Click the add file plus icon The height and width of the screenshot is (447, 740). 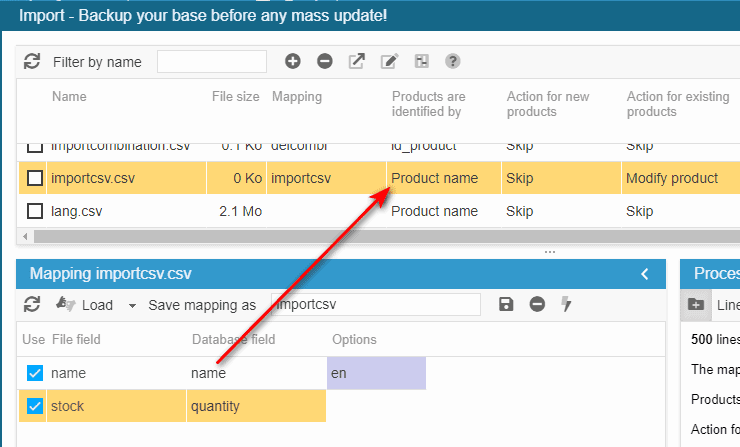pyautogui.click(x=293, y=62)
